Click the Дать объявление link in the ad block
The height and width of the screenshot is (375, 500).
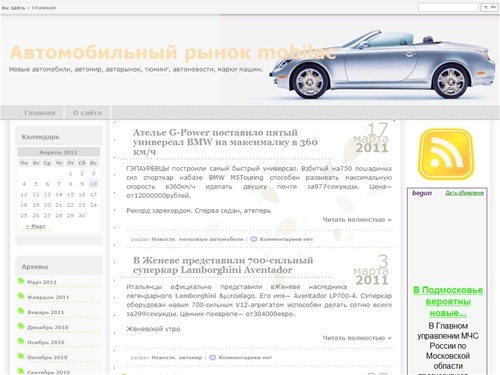click(x=464, y=193)
